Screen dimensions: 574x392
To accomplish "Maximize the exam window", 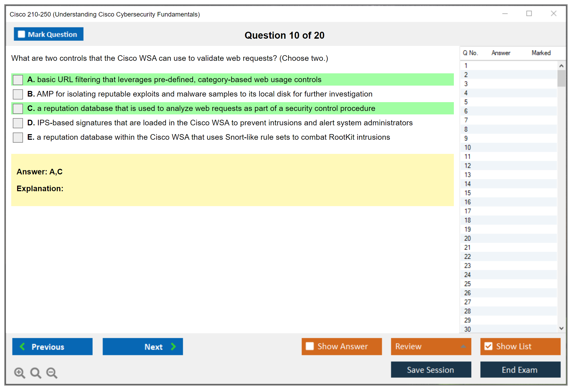I will coord(529,14).
